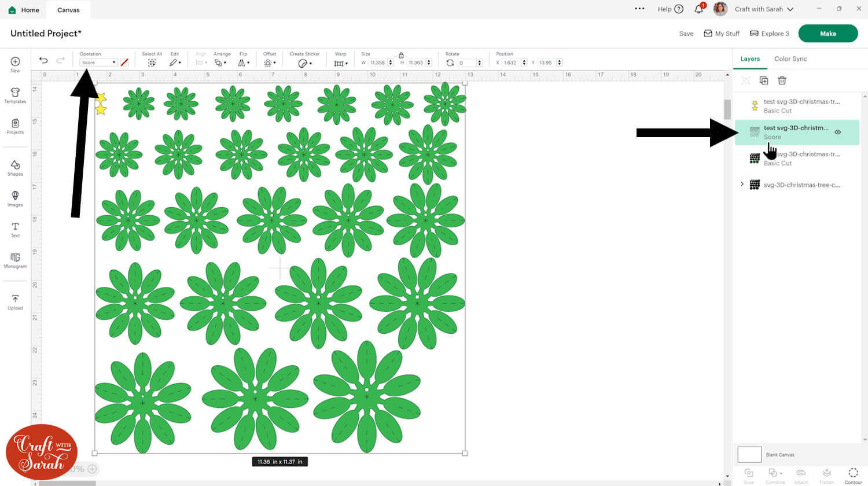868x486 pixels.
Task: Click the Width size input field
Action: coord(378,62)
